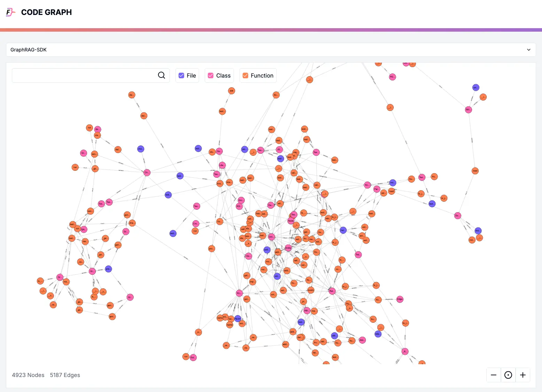Click inside the graph search field
Screen dimensions: 542x392
(x=84, y=75)
